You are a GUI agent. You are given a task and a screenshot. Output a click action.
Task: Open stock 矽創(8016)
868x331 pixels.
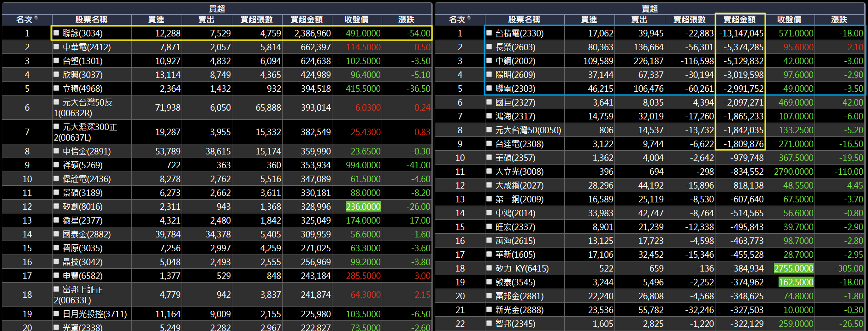click(x=83, y=207)
